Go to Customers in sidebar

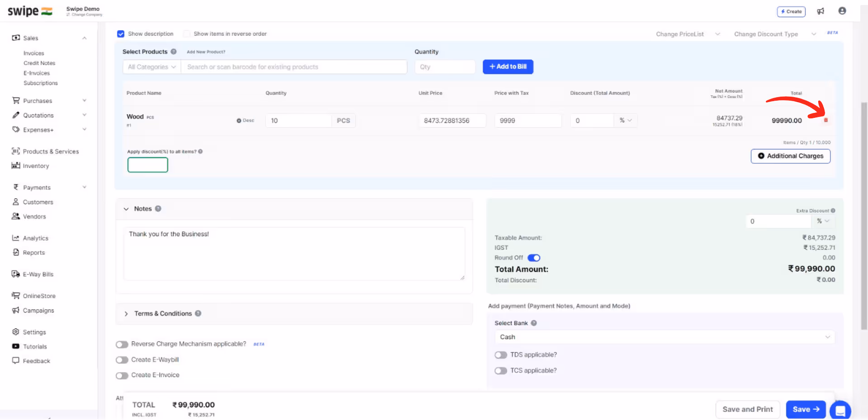(x=38, y=202)
